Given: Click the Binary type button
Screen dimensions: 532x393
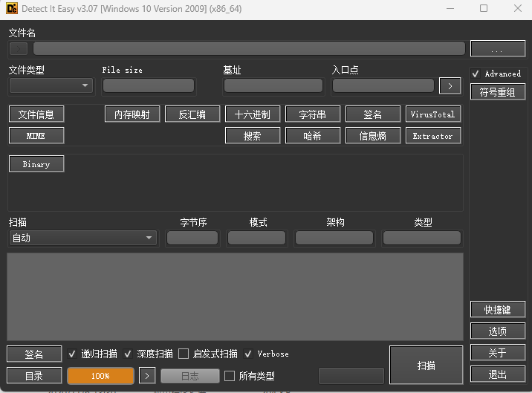Looking at the screenshot, I should tap(36, 164).
